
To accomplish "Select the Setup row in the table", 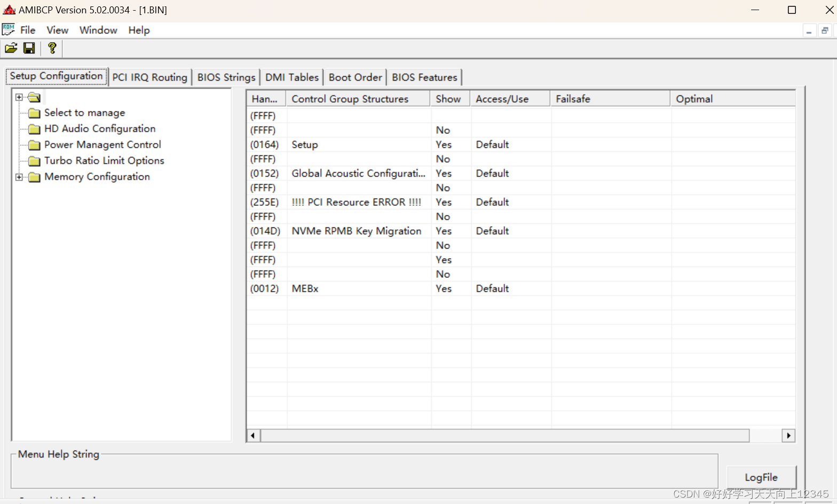I will (521, 145).
